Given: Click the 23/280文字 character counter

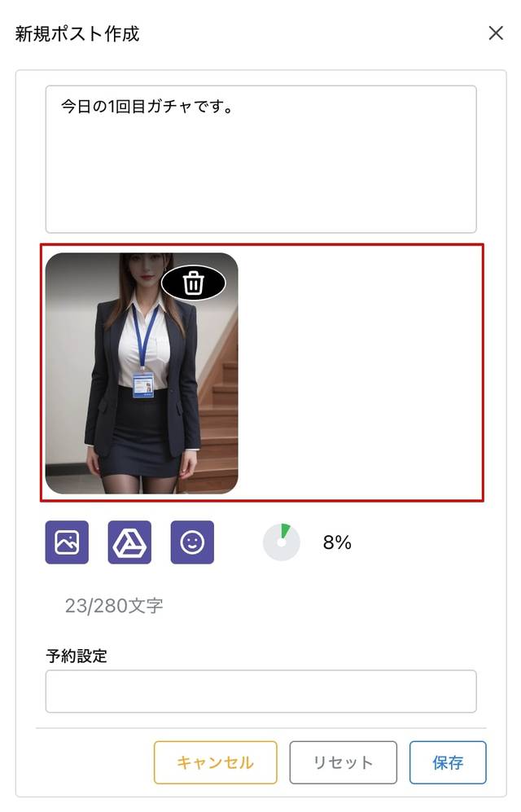Looking at the screenshot, I should [x=114, y=605].
